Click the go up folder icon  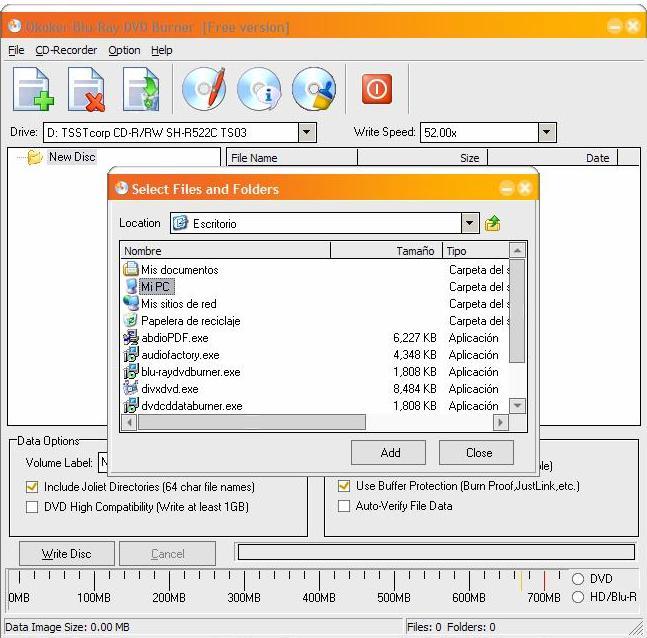(x=492, y=224)
